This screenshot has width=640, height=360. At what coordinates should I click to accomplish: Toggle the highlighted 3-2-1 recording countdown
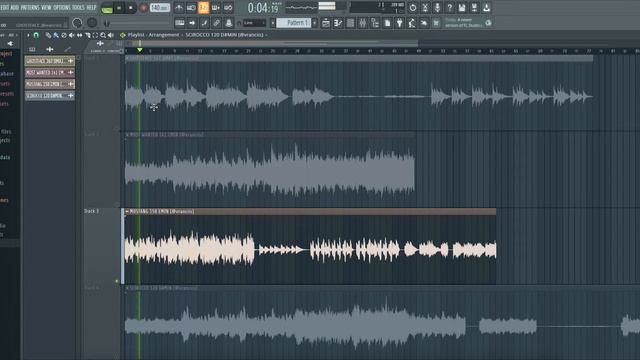point(203,7)
